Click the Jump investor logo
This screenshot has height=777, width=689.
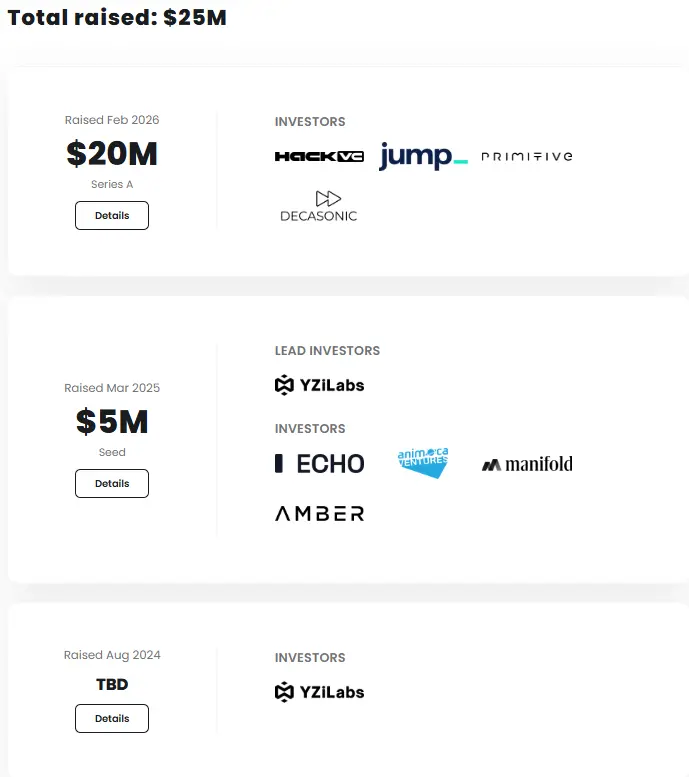pos(423,156)
